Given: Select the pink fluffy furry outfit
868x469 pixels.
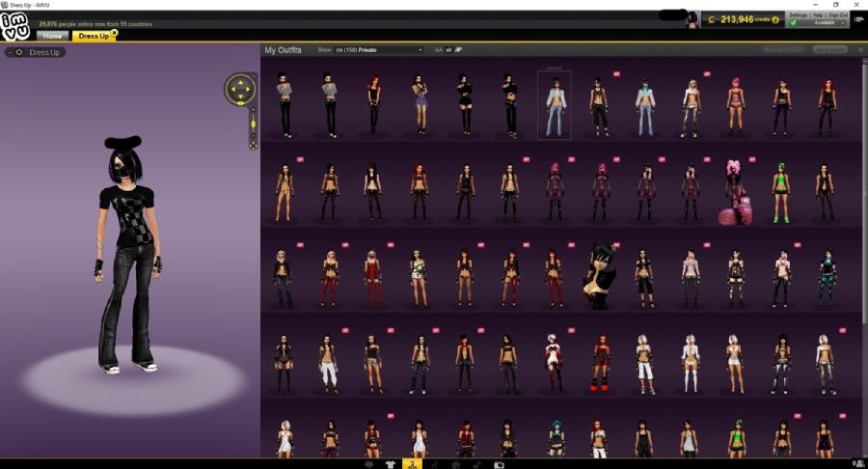Looking at the screenshot, I should click(x=735, y=192).
